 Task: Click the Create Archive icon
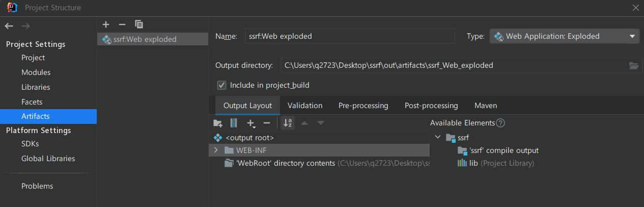coord(234,123)
